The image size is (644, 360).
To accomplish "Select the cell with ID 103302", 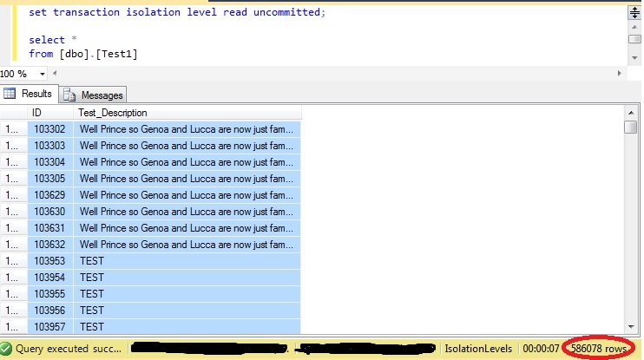I will (x=50, y=129).
